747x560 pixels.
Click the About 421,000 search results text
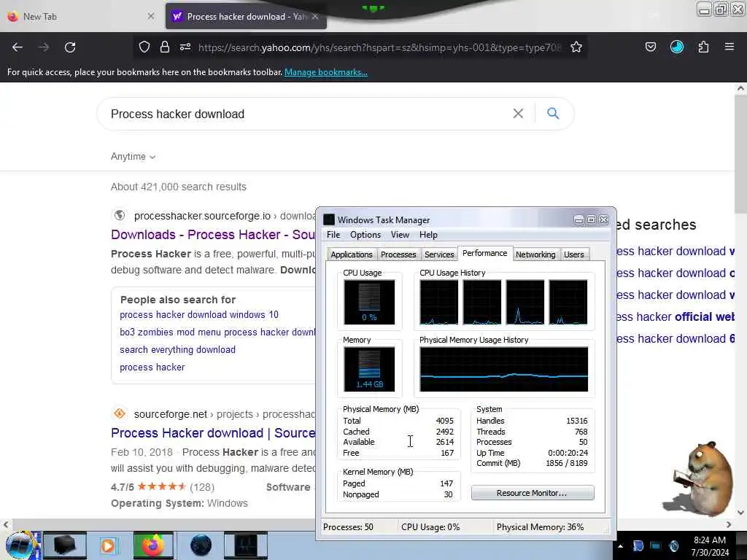tap(179, 187)
